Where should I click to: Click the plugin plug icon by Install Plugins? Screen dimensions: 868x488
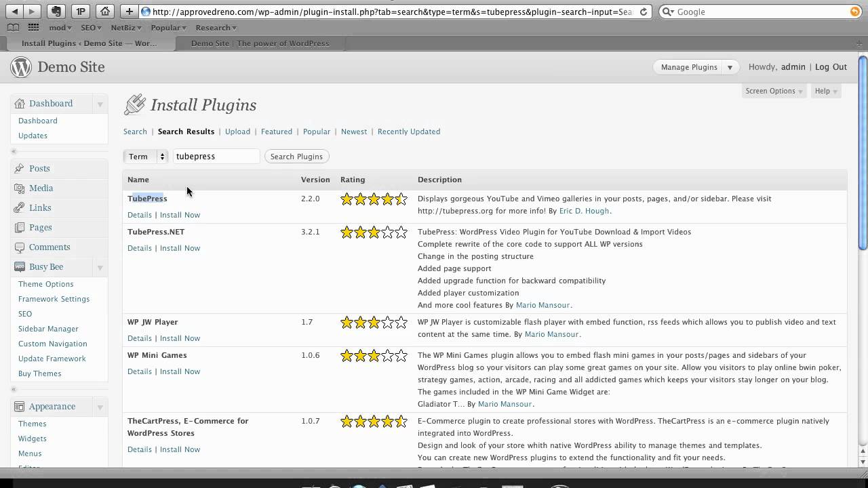pos(135,104)
